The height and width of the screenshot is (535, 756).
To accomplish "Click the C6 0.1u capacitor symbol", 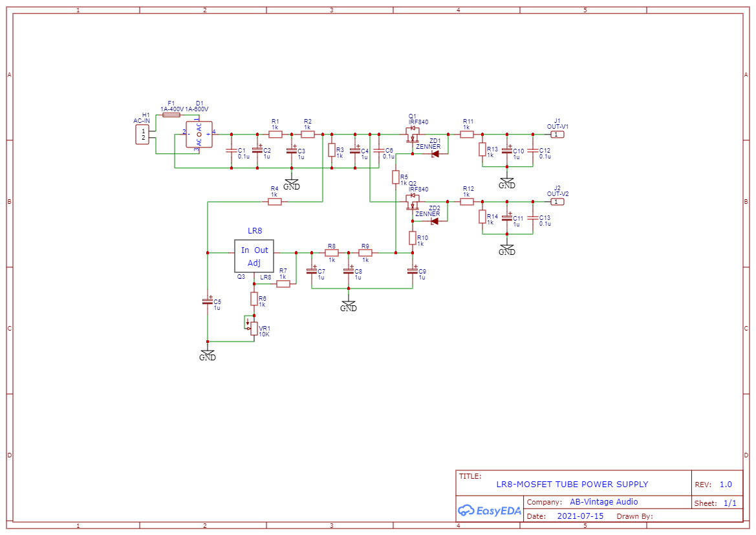I will (x=379, y=151).
